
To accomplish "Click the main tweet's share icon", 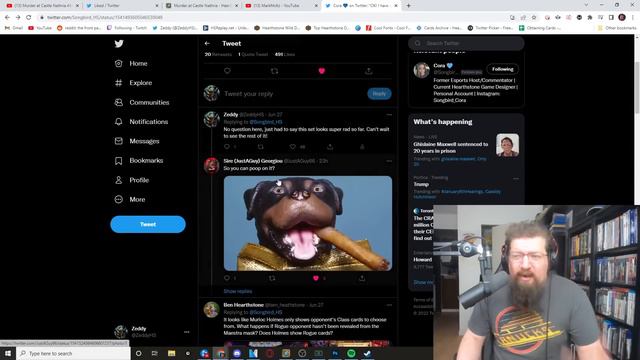I will click(x=369, y=71).
